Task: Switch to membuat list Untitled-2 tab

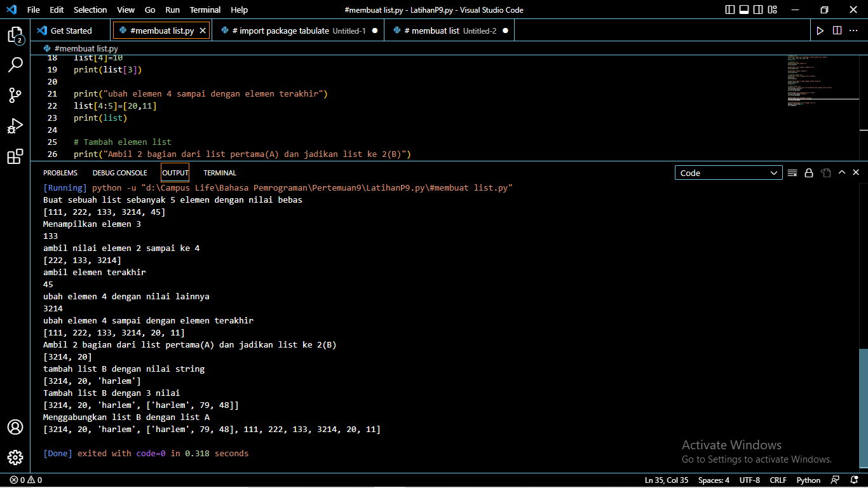Action: click(x=449, y=30)
